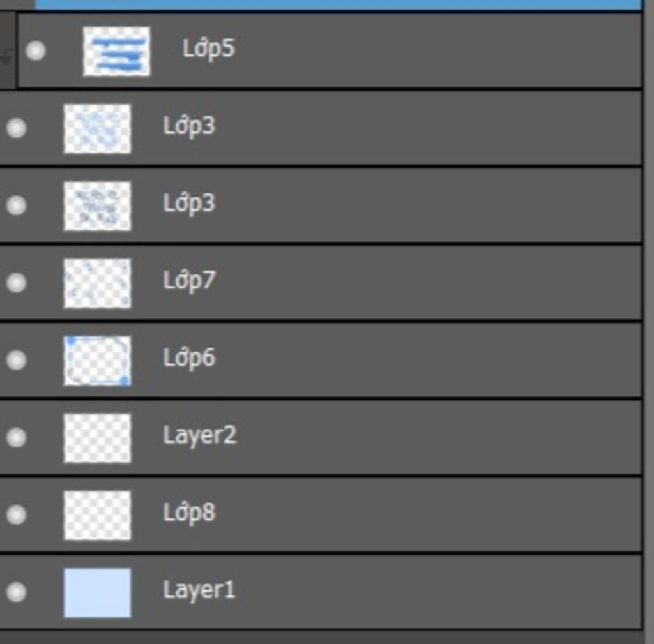The height and width of the screenshot is (644, 654).
Task: Toggle visibility dot of Layer2
Action: tap(16, 437)
